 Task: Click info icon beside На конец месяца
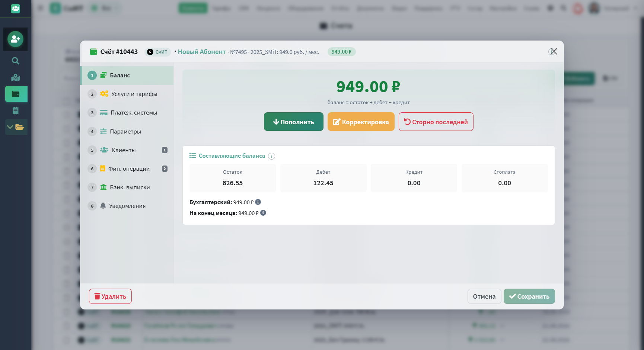[x=263, y=213]
